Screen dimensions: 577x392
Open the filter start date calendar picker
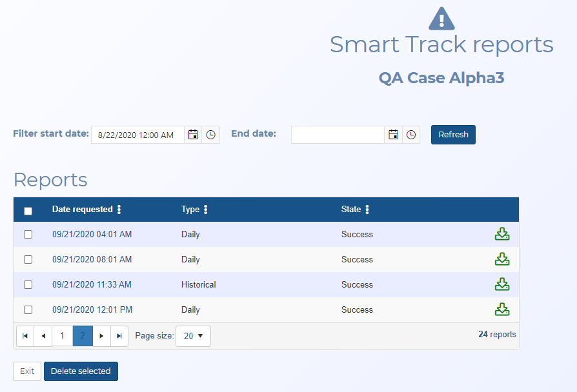click(193, 135)
